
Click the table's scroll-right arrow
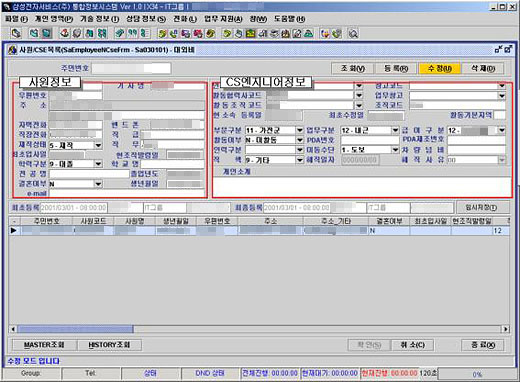pyautogui.click(x=506, y=329)
